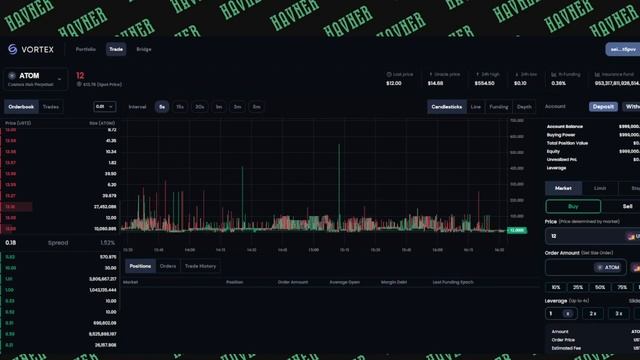
Task: Choose the Buy side
Action: tap(573, 207)
